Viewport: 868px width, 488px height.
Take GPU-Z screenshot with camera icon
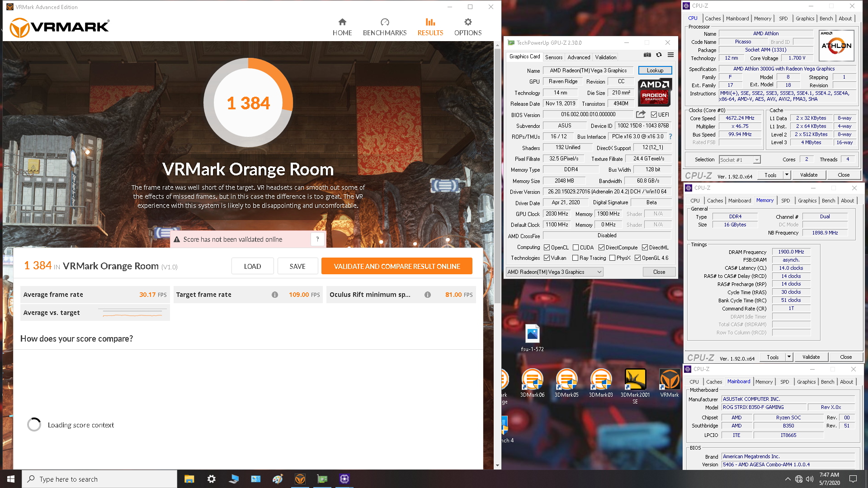(x=647, y=55)
